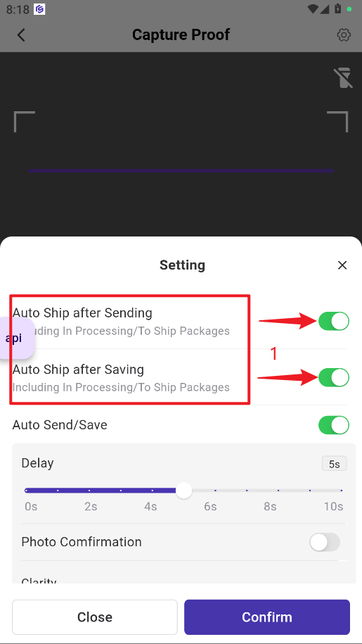Close the Setting sheet with the X
362x644 pixels.
click(x=342, y=265)
